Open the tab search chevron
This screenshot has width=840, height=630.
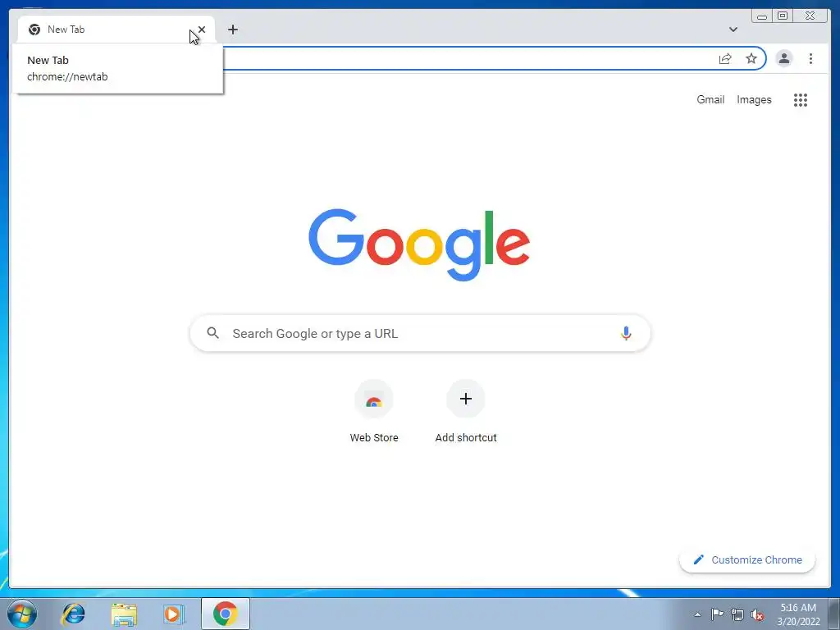733,30
